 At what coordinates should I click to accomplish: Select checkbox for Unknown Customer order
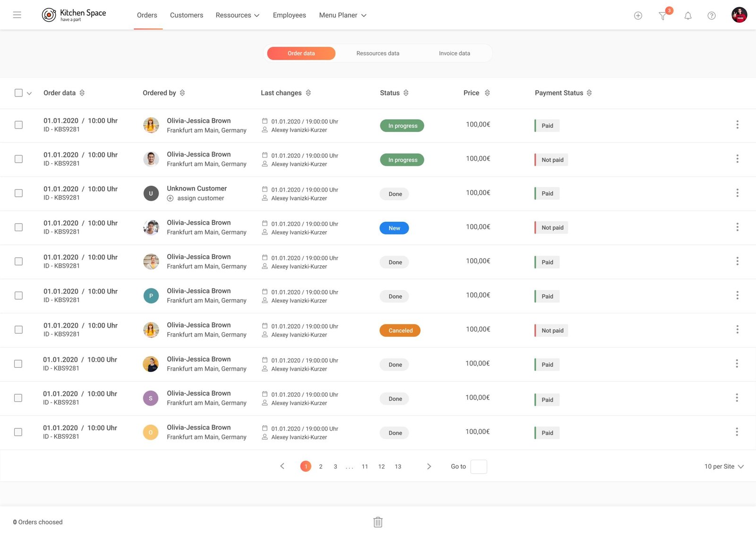click(18, 193)
